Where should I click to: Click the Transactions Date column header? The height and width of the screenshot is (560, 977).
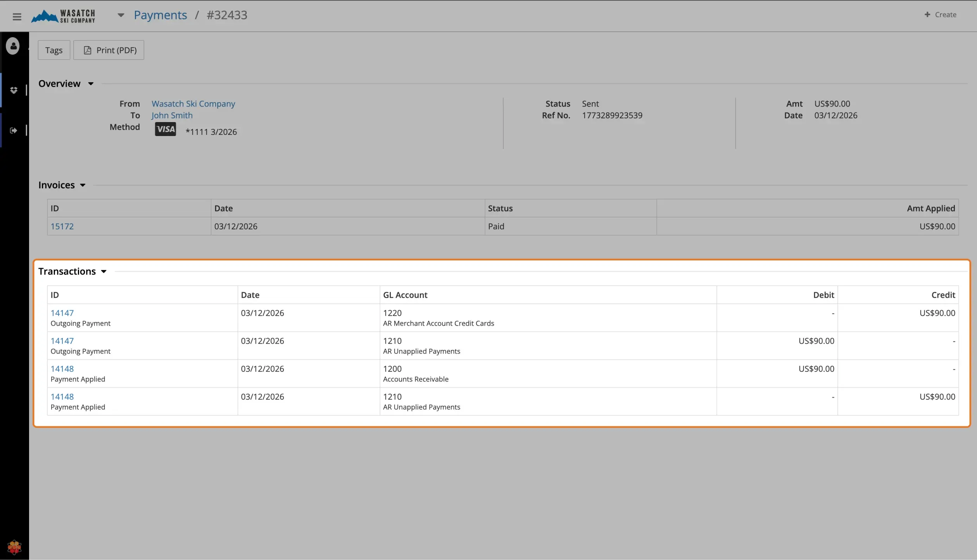click(309, 295)
